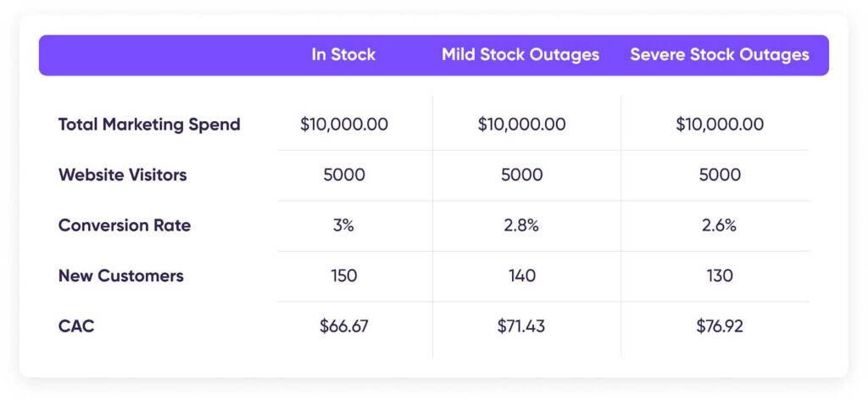Click the In Stock column header

(x=343, y=55)
